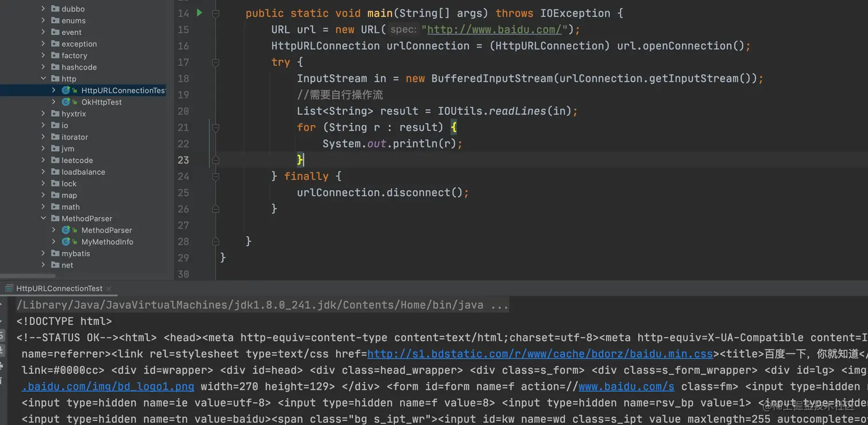Expand the dubbo package chevron

(x=44, y=9)
